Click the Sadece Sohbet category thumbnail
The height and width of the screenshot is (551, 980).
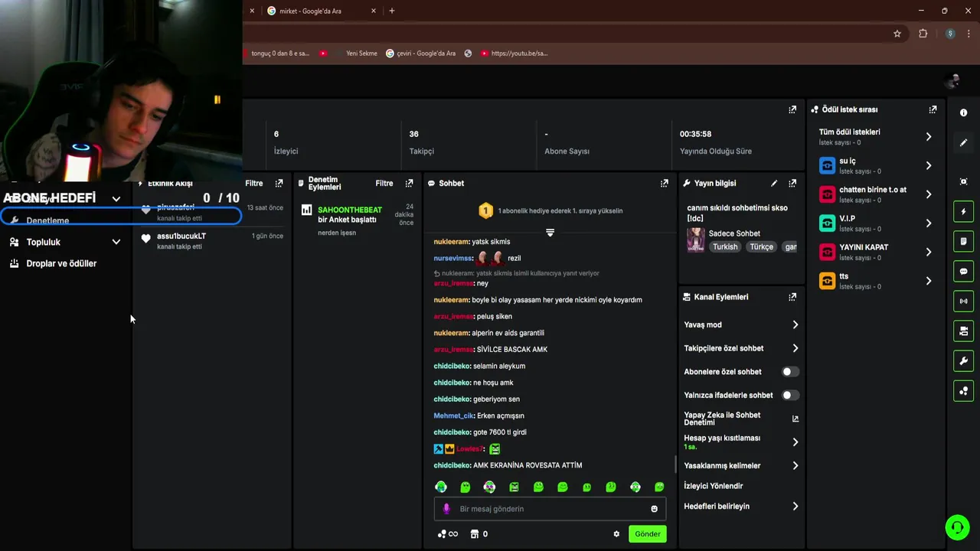pos(696,240)
